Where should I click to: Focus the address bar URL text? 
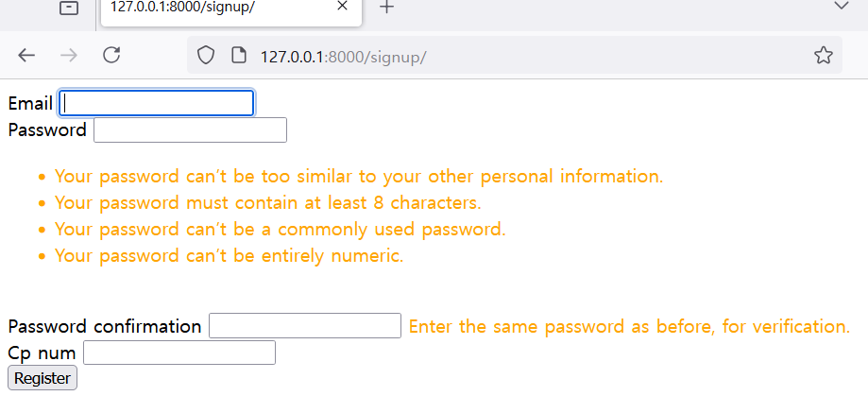tap(343, 57)
